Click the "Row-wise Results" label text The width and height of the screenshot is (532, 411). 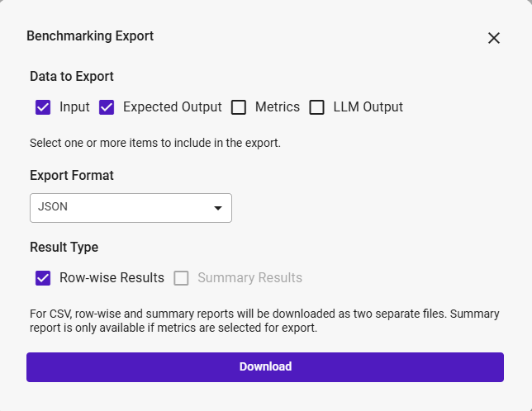tap(112, 278)
